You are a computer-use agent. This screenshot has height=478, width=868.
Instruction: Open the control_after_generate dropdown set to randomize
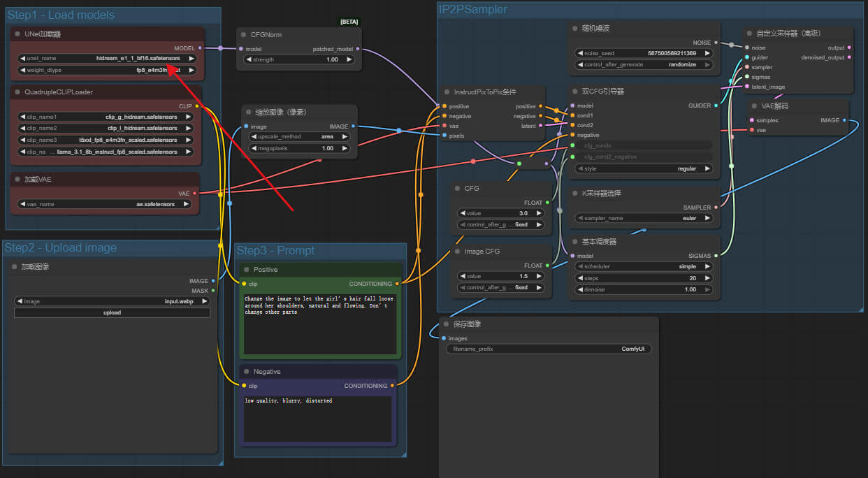643,64
